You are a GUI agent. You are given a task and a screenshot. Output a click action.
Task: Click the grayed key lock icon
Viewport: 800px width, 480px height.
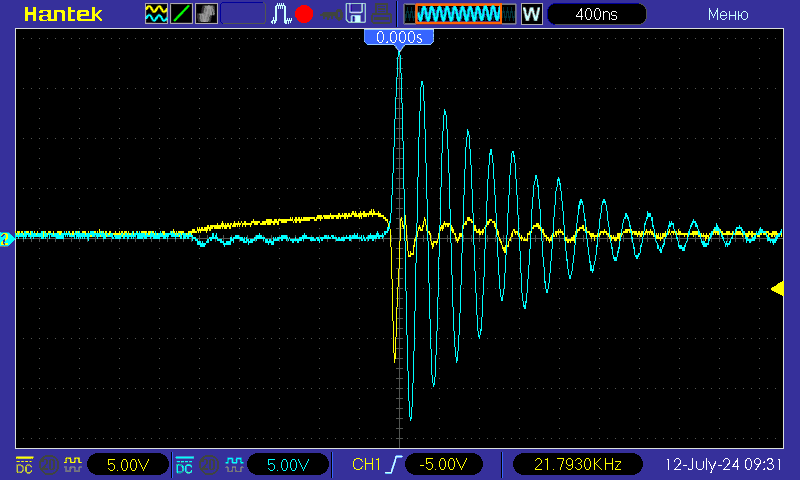pyautogui.click(x=332, y=15)
